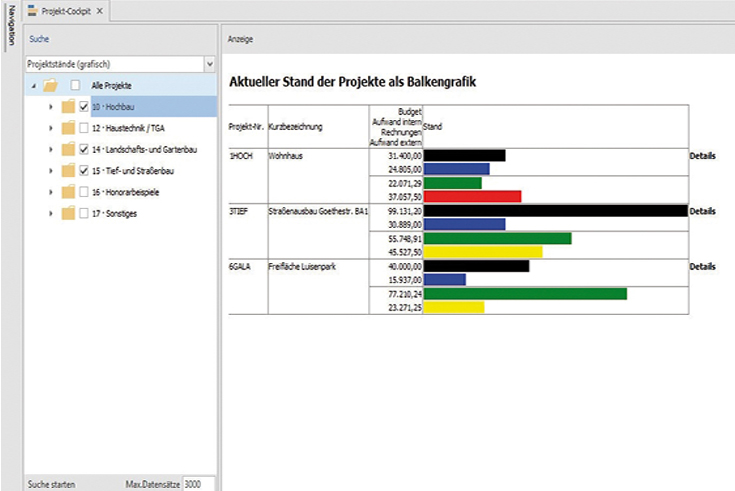Click the Max.Datensätze input field
The width and height of the screenshot is (735, 491).
(x=199, y=482)
